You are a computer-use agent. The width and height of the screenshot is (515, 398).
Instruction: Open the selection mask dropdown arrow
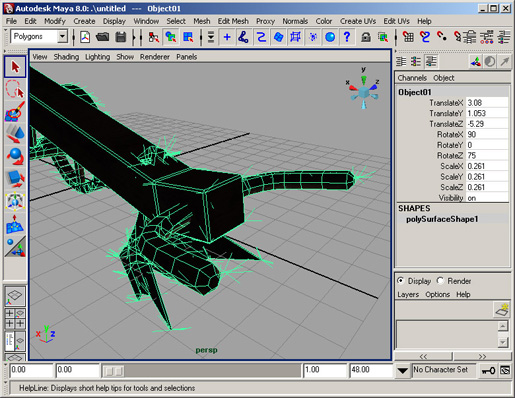pos(211,37)
